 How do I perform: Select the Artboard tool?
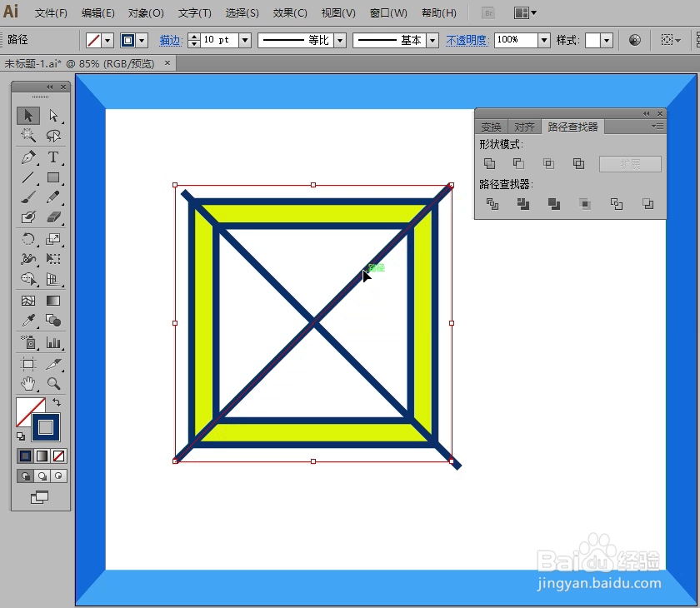tap(28, 364)
